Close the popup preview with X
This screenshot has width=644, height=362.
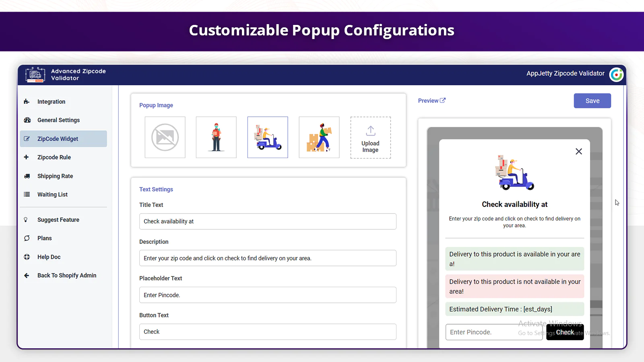tap(579, 151)
